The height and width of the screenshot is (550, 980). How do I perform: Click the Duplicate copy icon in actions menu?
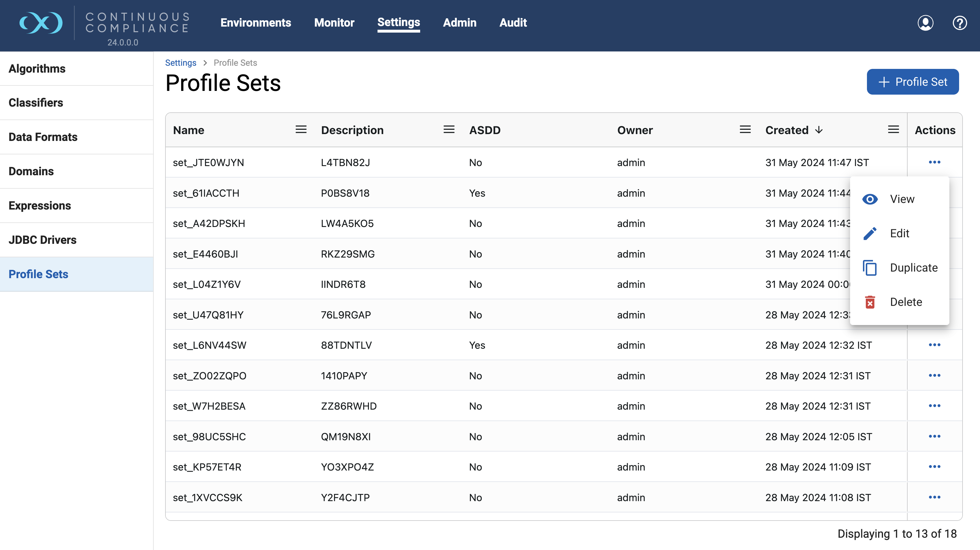coord(870,267)
